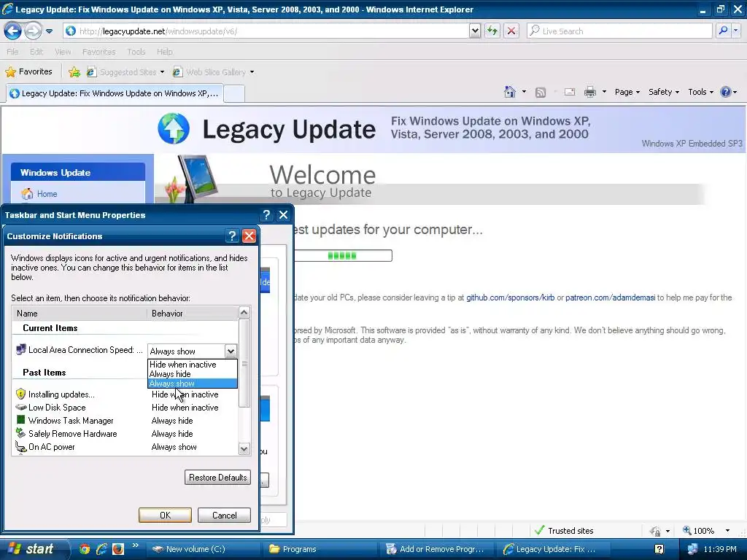Switch to Add or Remove Programs taskbar window
This screenshot has width=747, height=560.
pos(436,549)
